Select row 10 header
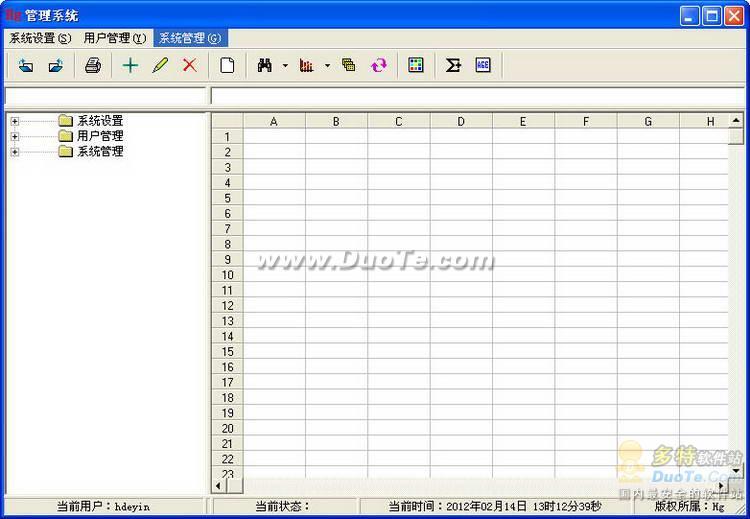Viewport: 750px width, 519px height. (x=228, y=275)
